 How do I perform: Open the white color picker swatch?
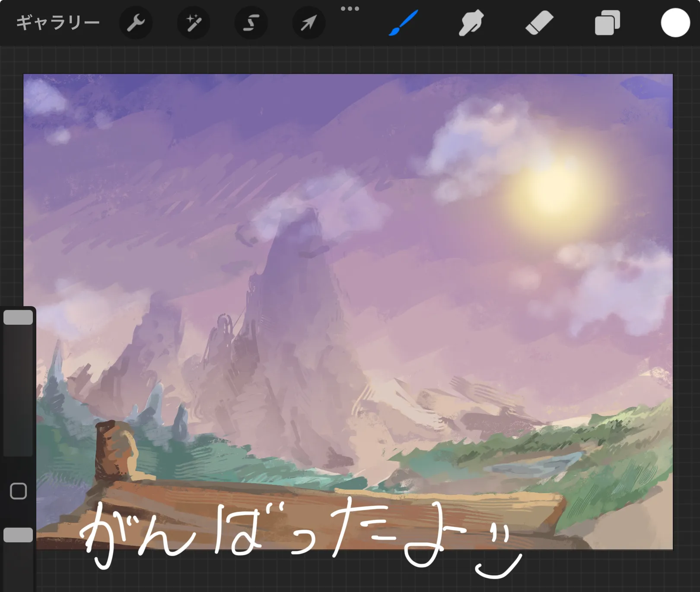[x=675, y=23]
